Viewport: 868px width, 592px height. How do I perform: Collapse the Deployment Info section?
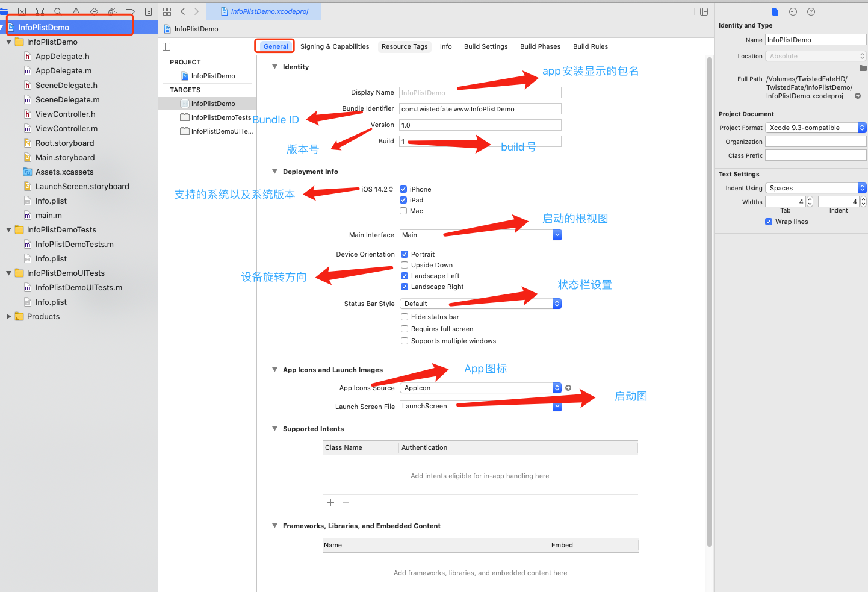[274, 171]
